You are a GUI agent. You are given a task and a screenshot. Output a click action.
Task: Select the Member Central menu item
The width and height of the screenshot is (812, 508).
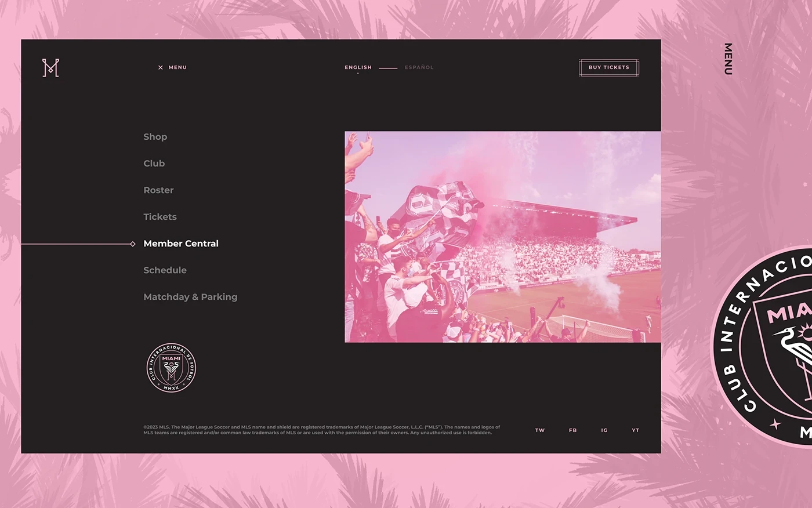[181, 244]
